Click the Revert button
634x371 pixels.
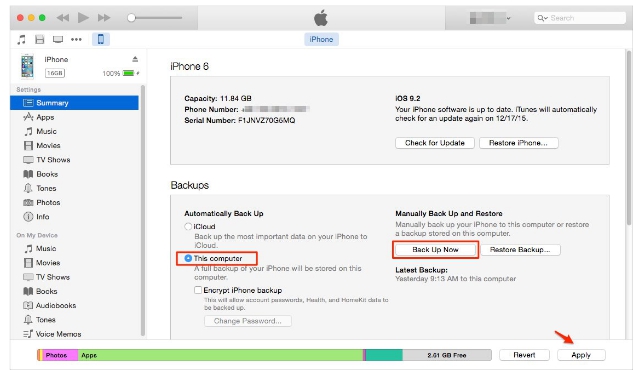pyautogui.click(x=524, y=355)
